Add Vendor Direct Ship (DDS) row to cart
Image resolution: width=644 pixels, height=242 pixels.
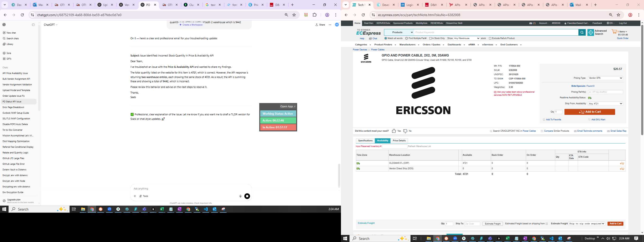click(622, 169)
